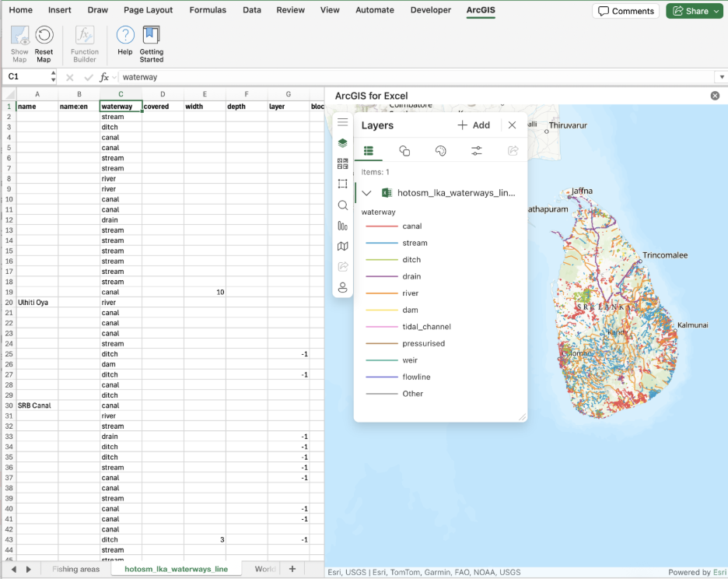This screenshot has width=728, height=579.
Task: Click the river orange legend line
Action: [x=382, y=293]
